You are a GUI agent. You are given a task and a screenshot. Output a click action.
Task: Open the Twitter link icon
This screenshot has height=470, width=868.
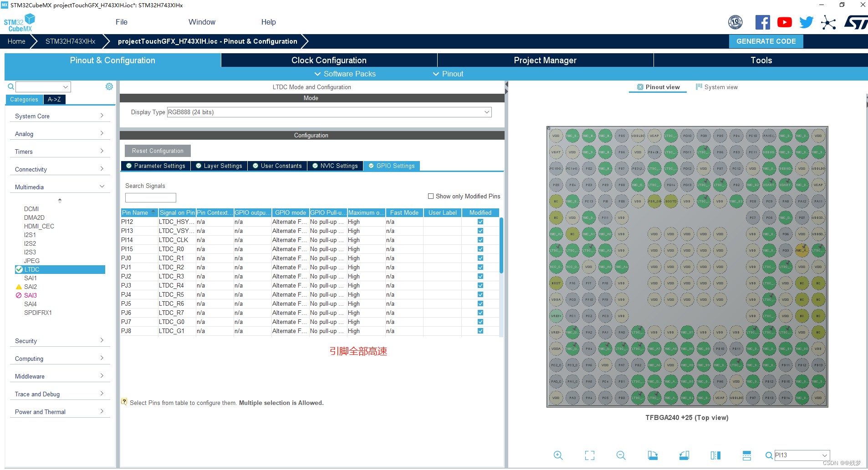pos(807,22)
